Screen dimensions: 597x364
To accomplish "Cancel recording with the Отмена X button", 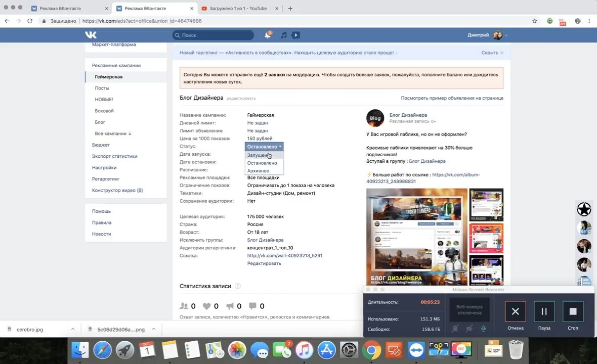I will coord(515,311).
